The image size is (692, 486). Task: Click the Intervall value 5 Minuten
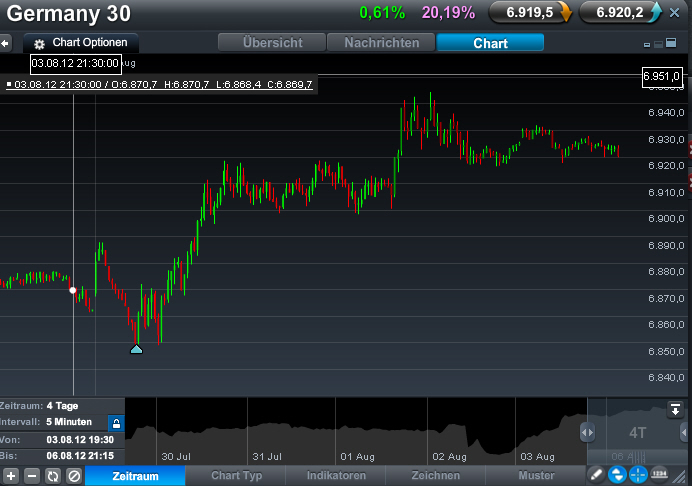pyautogui.click(x=69, y=422)
